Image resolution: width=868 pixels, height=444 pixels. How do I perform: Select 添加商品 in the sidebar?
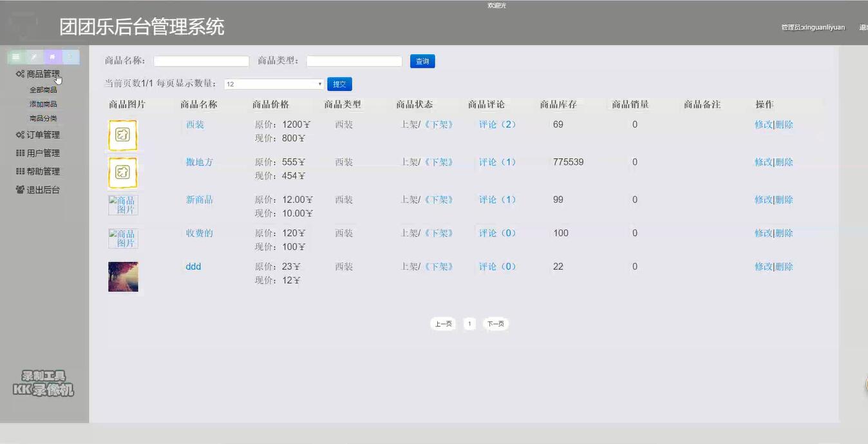click(x=44, y=103)
